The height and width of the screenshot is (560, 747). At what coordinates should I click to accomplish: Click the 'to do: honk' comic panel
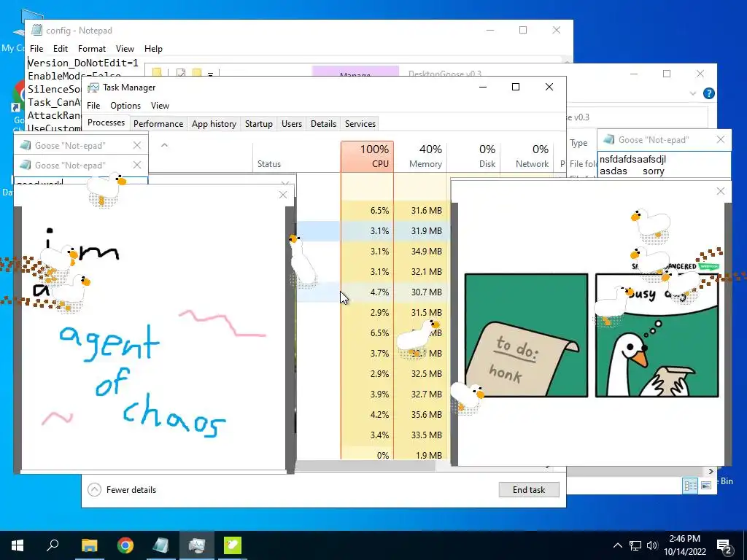pyautogui.click(x=526, y=335)
